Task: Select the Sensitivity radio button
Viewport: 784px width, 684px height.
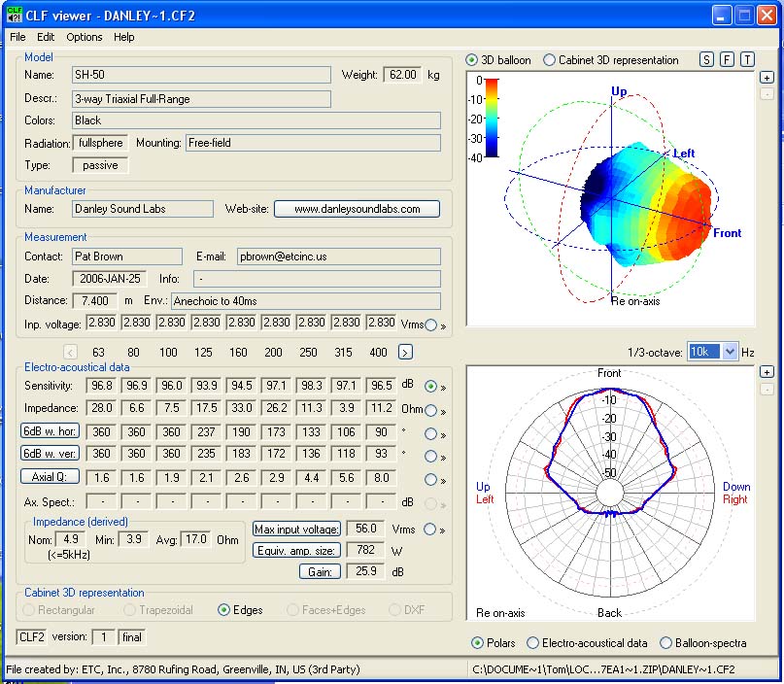Action: point(430,386)
